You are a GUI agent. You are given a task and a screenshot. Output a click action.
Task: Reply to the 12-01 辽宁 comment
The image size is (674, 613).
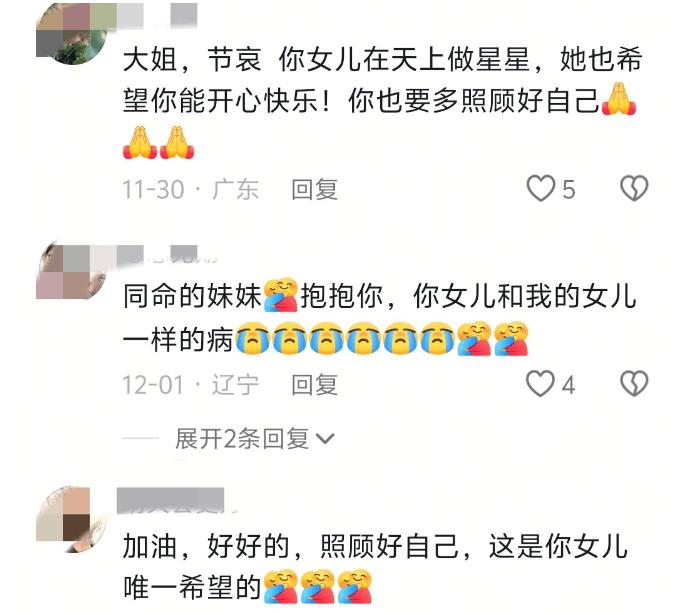pyautogui.click(x=314, y=384)
